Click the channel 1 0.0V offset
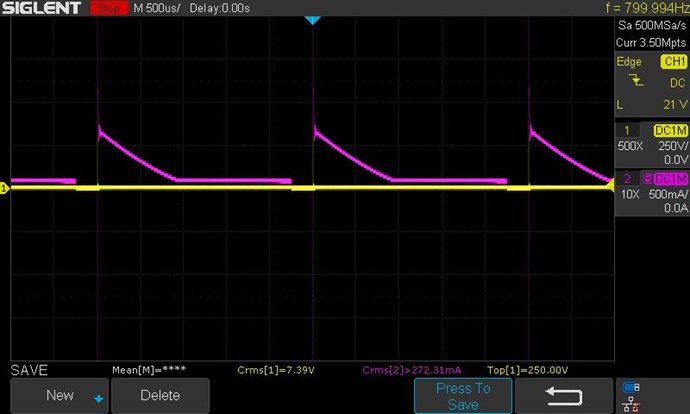The height and width of the screenshot is (414, 690). [x=676, y=160]
